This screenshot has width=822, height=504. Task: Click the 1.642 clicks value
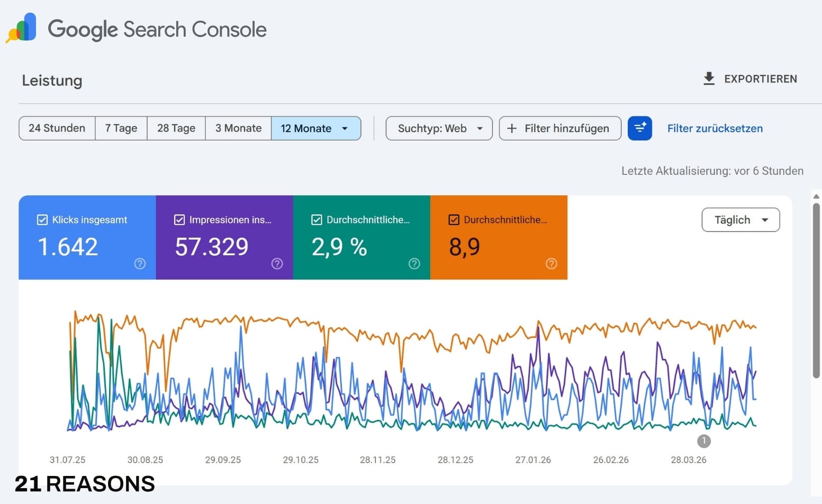click(x=68, y=247)
